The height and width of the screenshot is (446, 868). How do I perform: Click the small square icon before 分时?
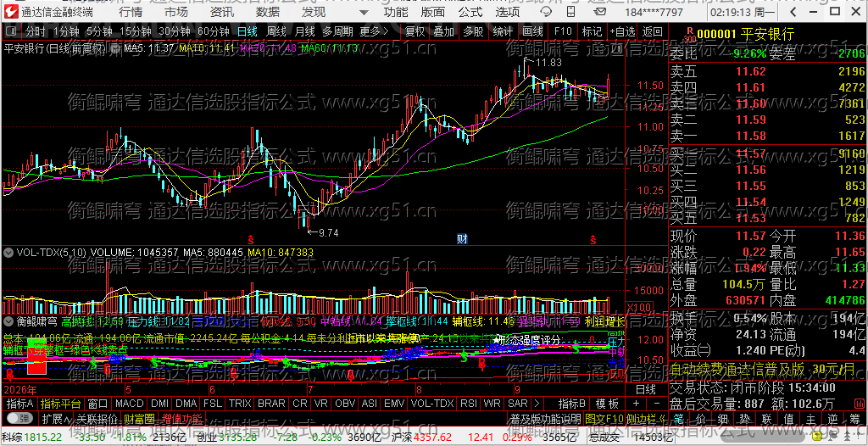point(12,31)
